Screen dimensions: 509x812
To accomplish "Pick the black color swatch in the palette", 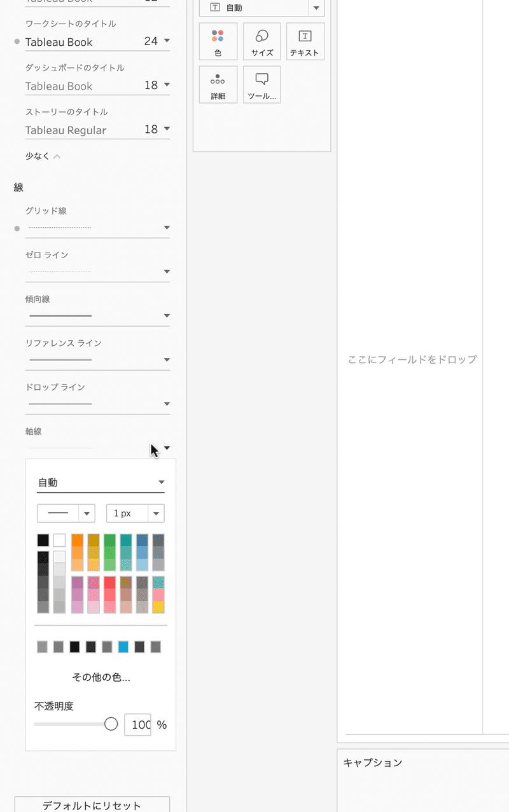I will click(x=43, y=540).
